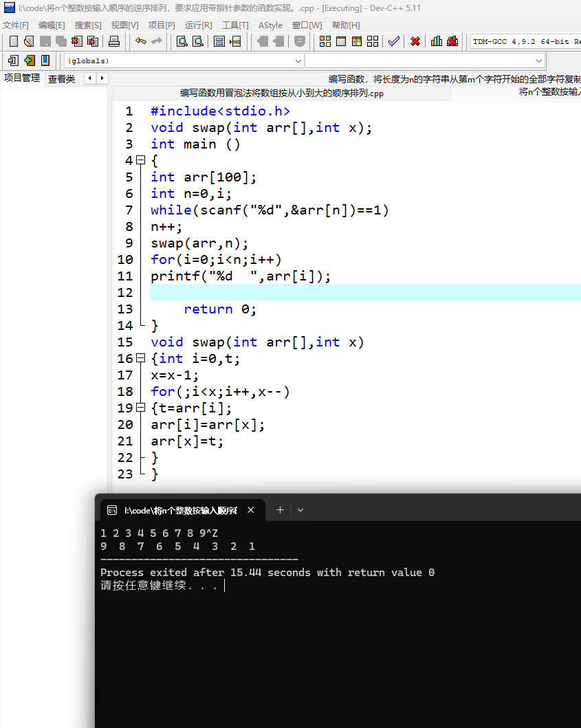
Task: Collapse the swap function fold at line 16
Action: point(140,358)
